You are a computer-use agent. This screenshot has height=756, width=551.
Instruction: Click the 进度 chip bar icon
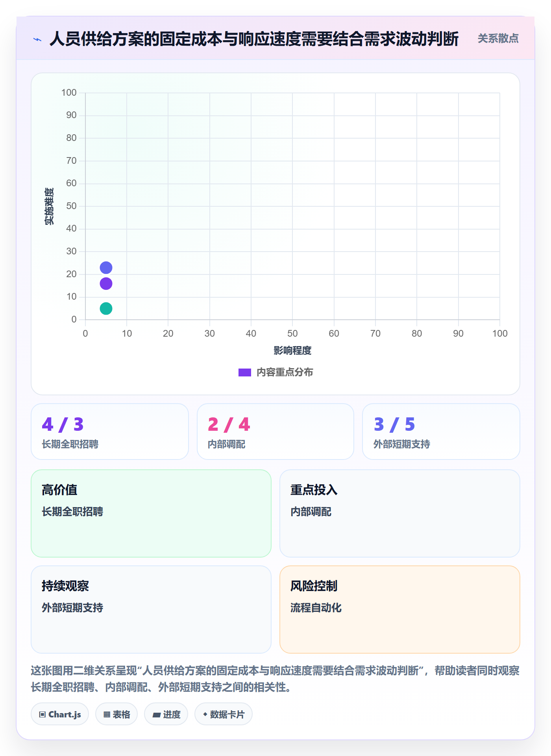[x=157, y=715]
